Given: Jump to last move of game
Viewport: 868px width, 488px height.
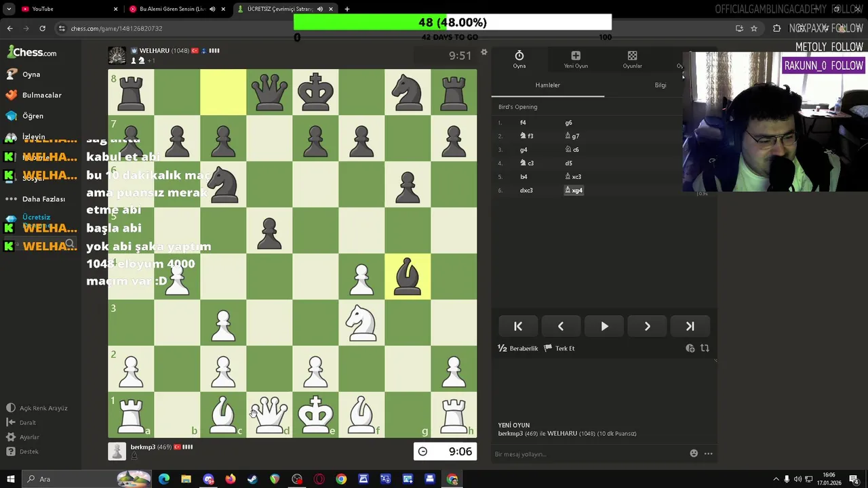Looking at the screenshot, I should tap(690, 327).
